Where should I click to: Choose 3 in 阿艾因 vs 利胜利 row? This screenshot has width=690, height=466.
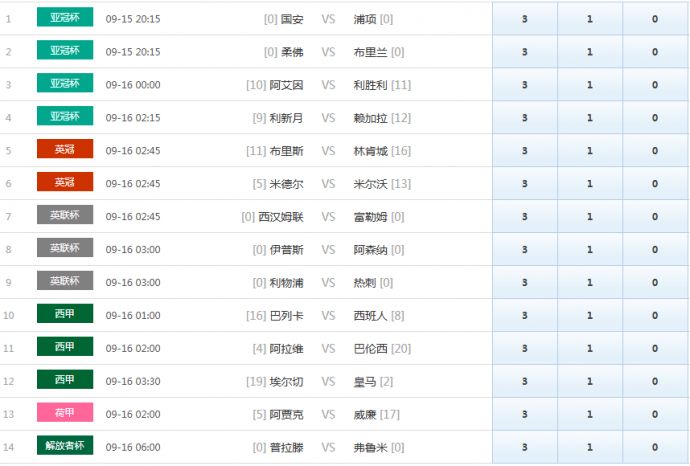tap(525, 84)
